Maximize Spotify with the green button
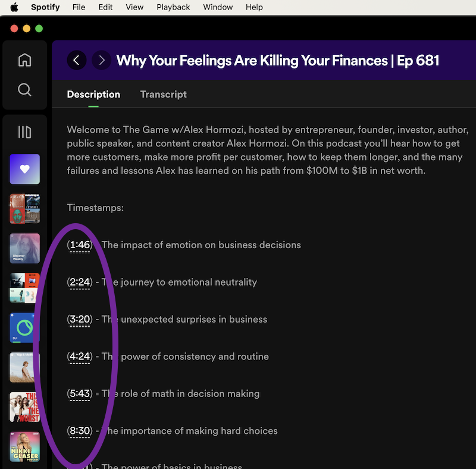The height and width of the screenshot is (469, 476). click(39, 29)
